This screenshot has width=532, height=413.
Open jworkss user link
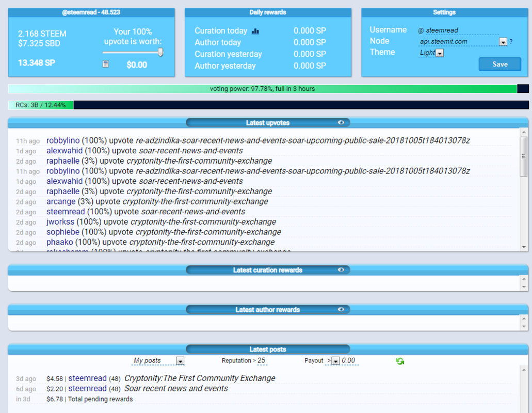coord(60,222)
